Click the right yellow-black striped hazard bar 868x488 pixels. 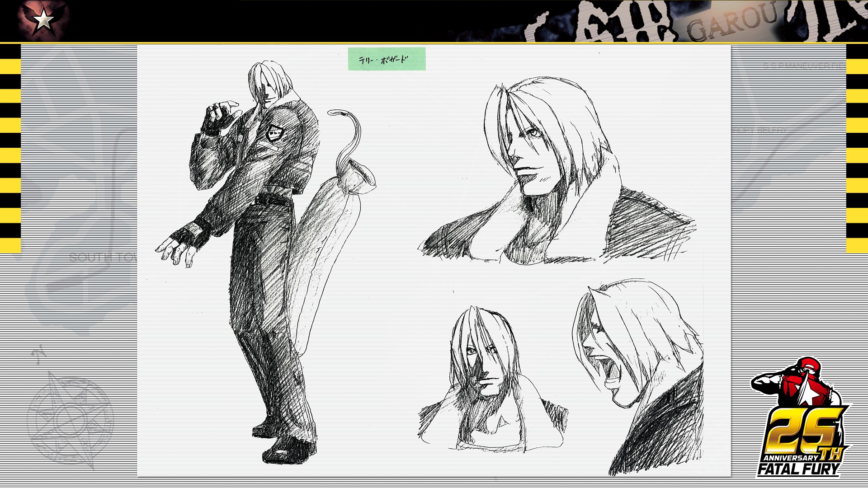coord(857,148)
